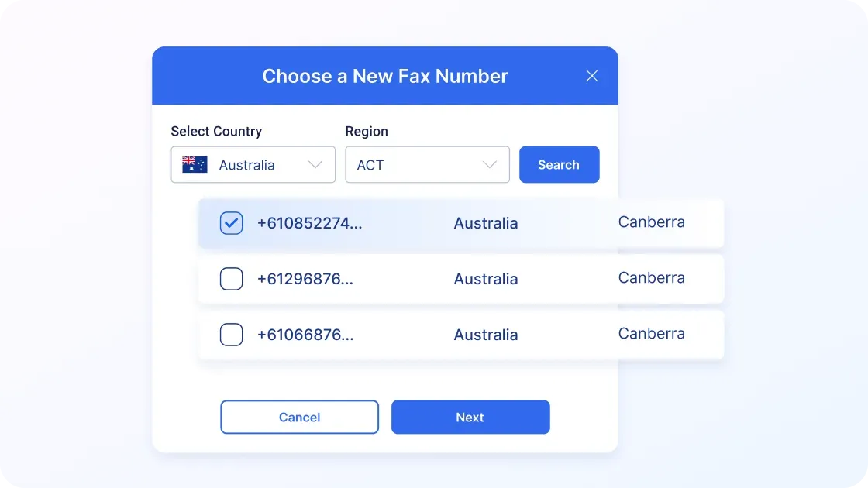Close the Choose a New Fax Number dialog

click(x=592, y=76)
